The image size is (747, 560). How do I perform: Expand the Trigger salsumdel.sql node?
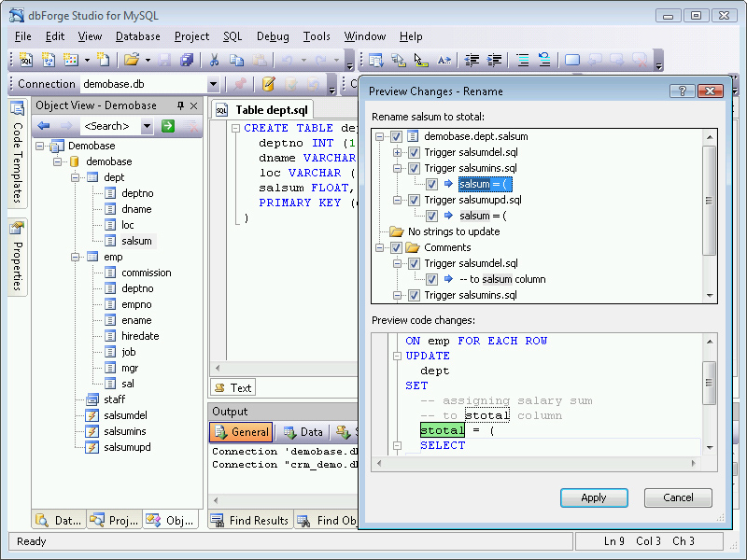tap(397, 152)
